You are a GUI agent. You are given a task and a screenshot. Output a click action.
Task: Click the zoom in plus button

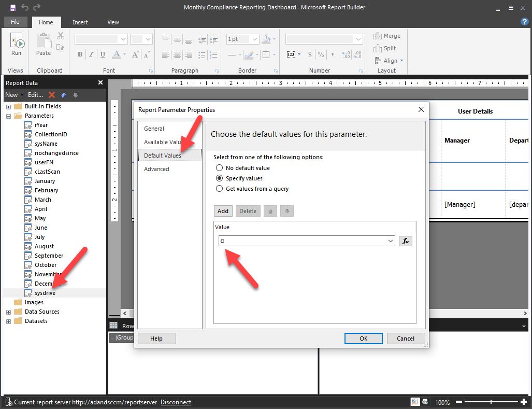[x=524, y=402]
